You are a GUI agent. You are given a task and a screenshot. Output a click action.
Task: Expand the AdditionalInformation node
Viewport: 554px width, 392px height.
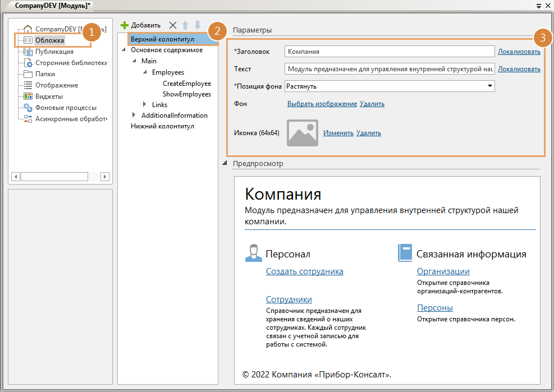[134, 116]
